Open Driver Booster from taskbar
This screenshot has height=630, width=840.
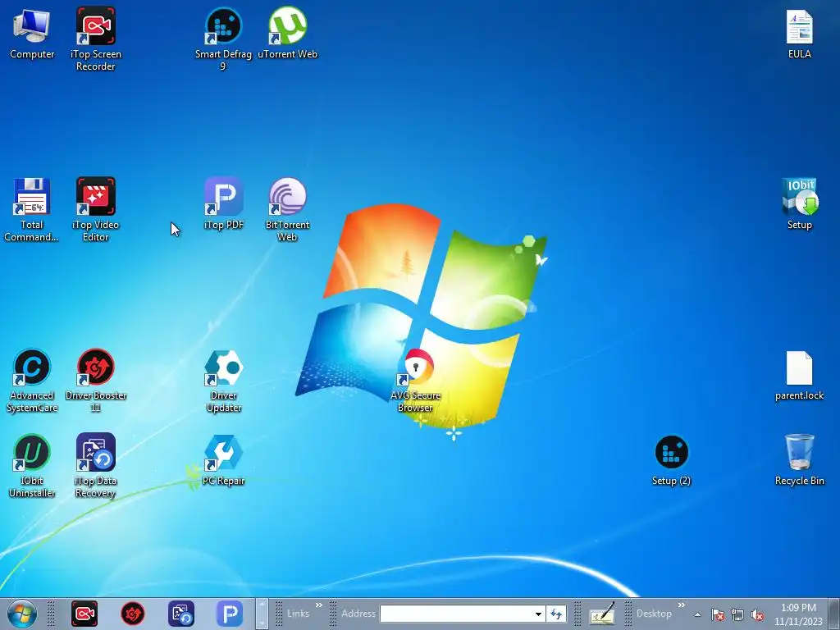pos(133,614)
